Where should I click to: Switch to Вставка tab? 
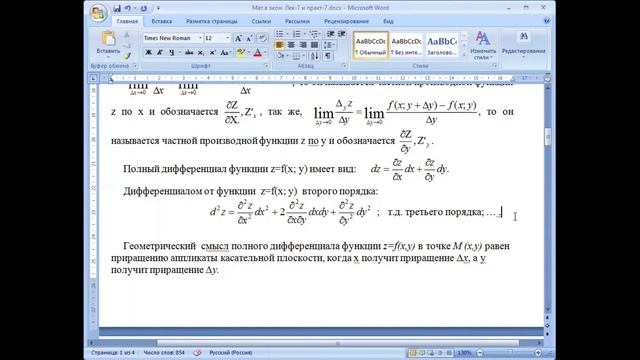tap(162, 21)
